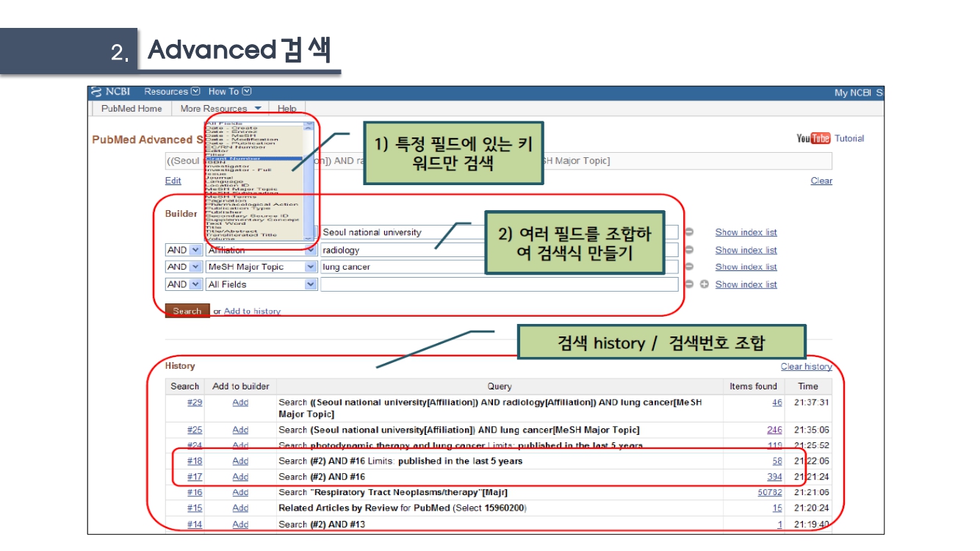Expand the Resources menu

[172, 92]
